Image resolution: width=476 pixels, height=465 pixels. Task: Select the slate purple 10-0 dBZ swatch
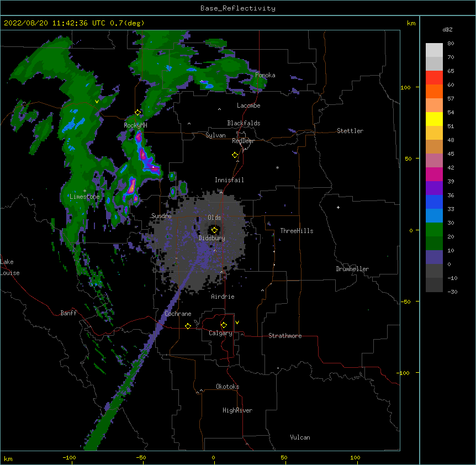coord(434,257)
